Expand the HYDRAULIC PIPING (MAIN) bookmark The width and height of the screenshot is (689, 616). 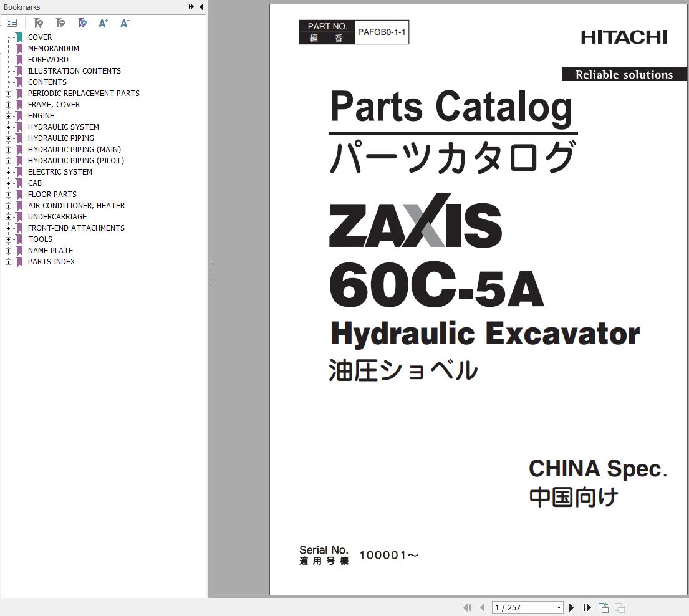[x=8, y=150]
